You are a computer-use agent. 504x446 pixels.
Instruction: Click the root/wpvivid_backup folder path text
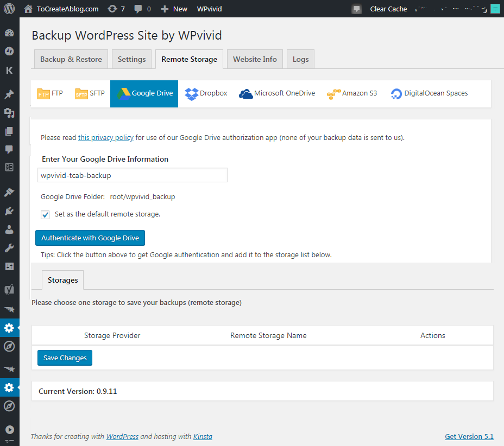click(x=142, y=196)
